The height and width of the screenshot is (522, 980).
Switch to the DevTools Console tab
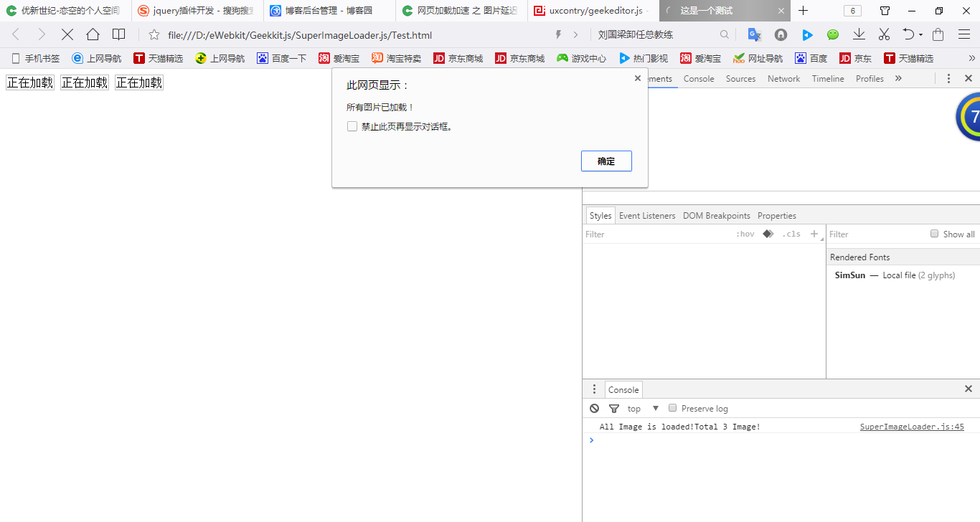click(x=699, y=79)
